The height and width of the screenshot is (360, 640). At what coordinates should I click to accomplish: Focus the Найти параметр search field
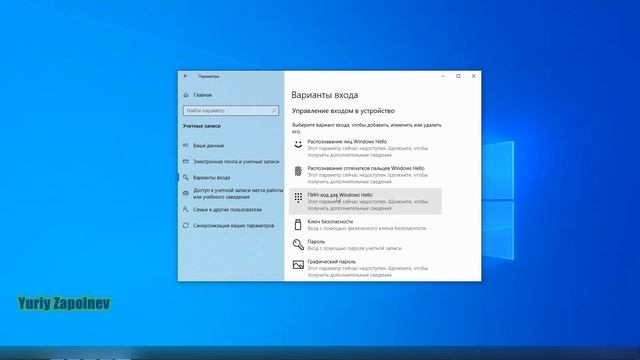coord(231,111)
